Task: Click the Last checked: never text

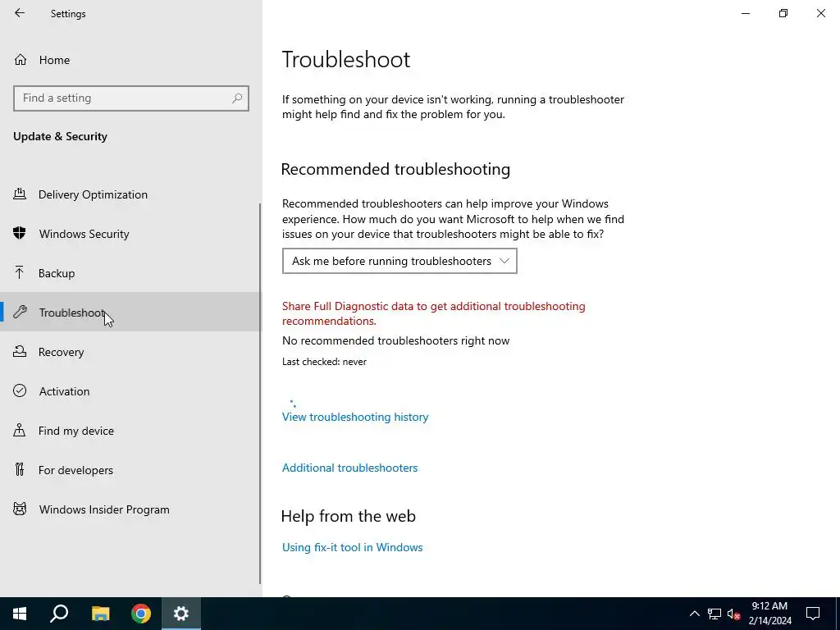Action: tap(324, 362)
